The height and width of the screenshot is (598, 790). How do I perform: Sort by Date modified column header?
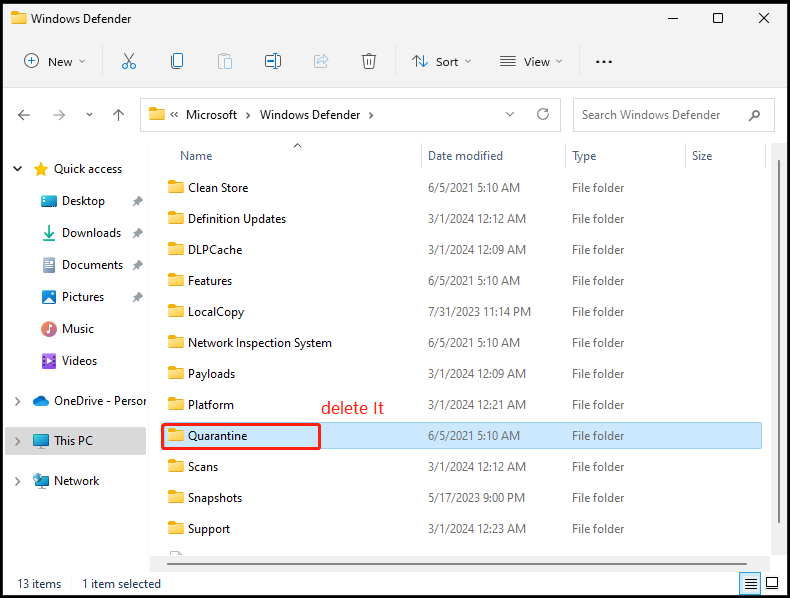click(465, 156)
